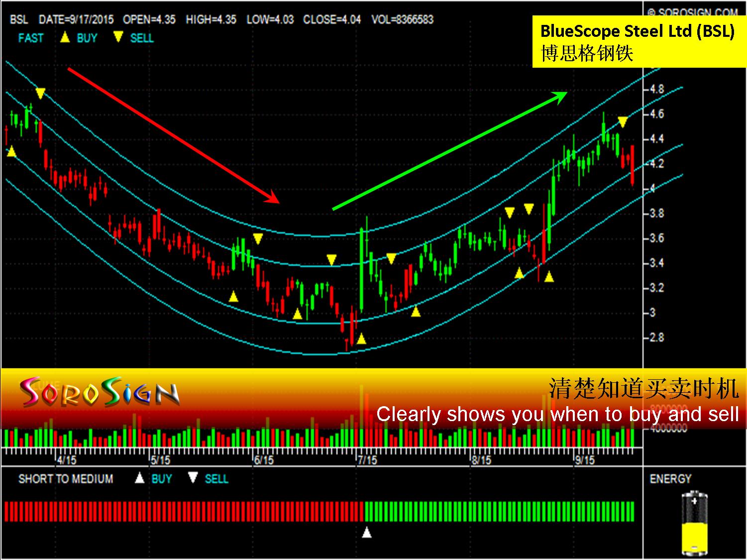Viewport: 747px width, 560px height.
Task: Click the white BUY triangle in Short to Medium legend
Action: click(x=140, y=478)
